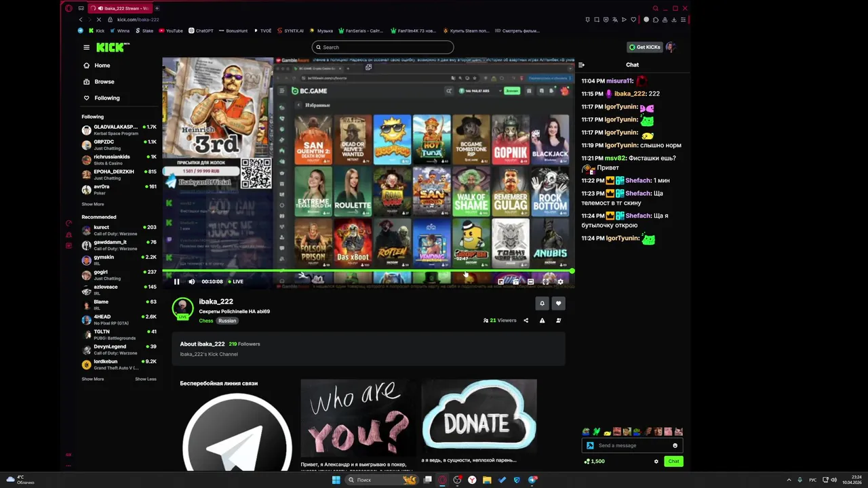This screenshot has height=488, width=868.
Task: Click the Get KICKs button
Action: (644, 47)
